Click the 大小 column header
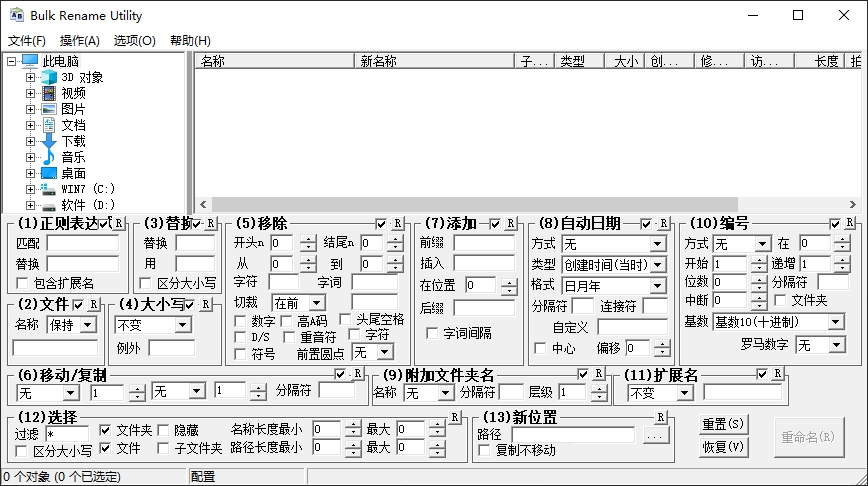868x486 pixels. tap(624, 61)
